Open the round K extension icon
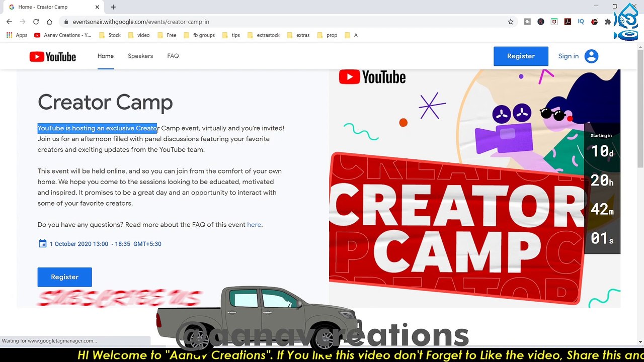644x362 pixels. (541, 22)
